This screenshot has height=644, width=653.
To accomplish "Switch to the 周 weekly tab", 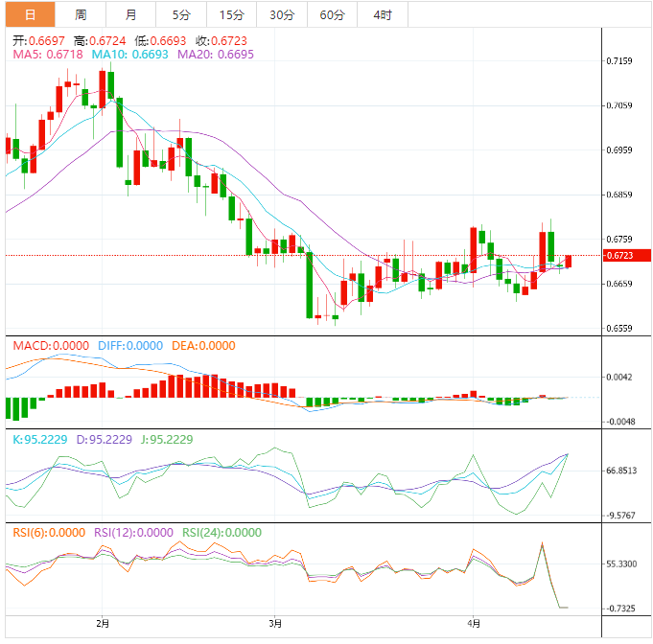I will pyautogui.click(x=81, y=14).
